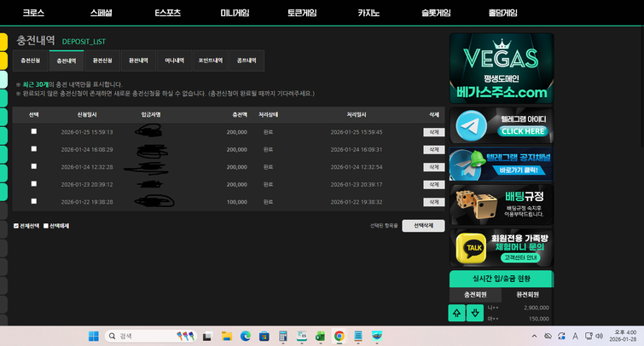Select the 2026-01-22 19:38:28 deposit row checkbox
Image resolution: width=644 pixels, height=346 pixels.
click(x=34, y=201)
